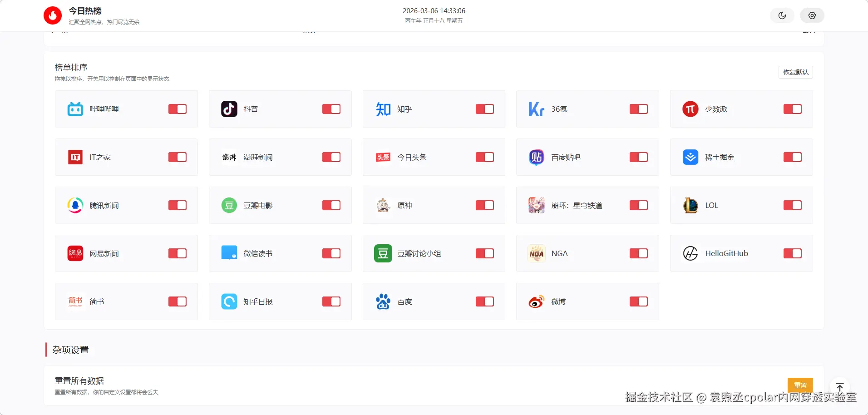The height and width of the screenshot is (415, 868).
Task: Click the back-to-top arrow button
Action: pos(840,387)
